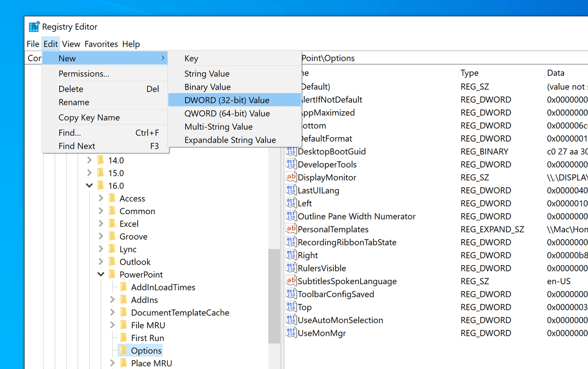
Task: Select the PersonalTemplates value icon
Action: coord(291,229)
